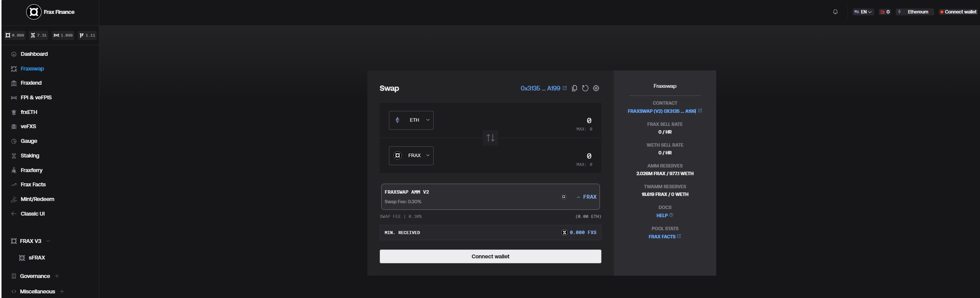The image size is (980, 298).
Task: Open veFXS page
Action: (x=28, y=126)
